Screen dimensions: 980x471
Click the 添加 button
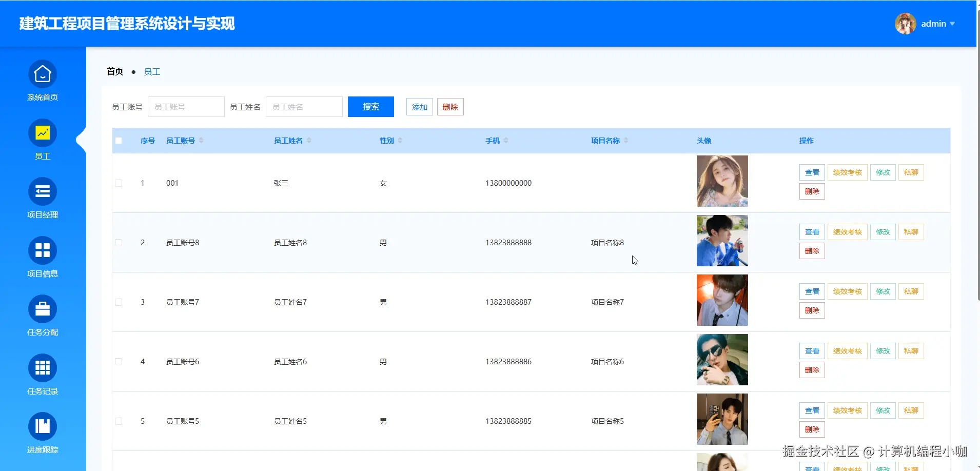tap(420, 107)
